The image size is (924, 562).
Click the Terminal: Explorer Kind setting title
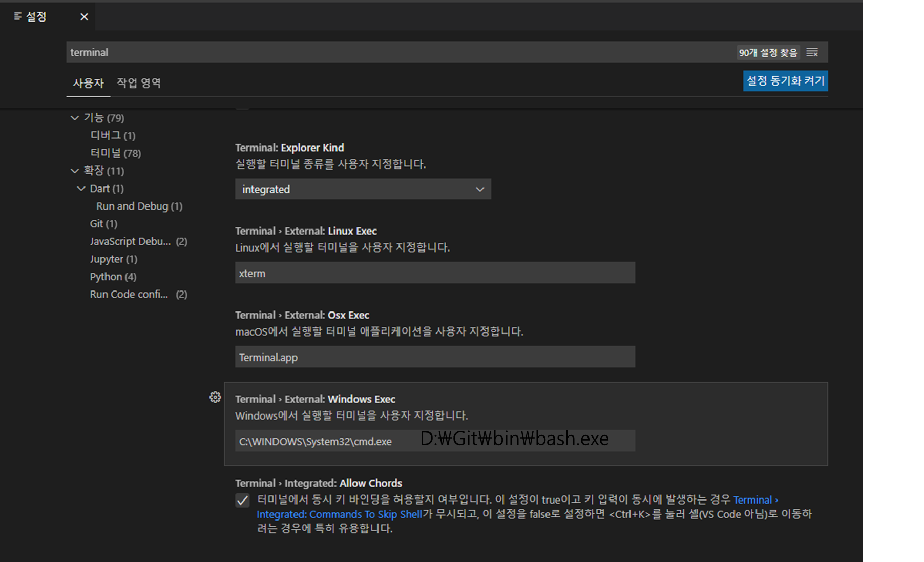coord(289,148)
